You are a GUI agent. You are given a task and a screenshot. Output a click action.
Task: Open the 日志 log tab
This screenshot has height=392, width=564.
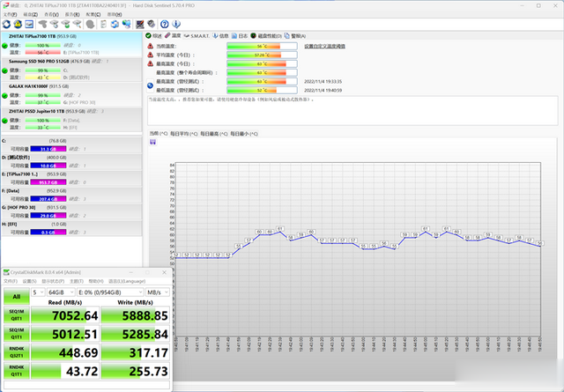point(241,36)
